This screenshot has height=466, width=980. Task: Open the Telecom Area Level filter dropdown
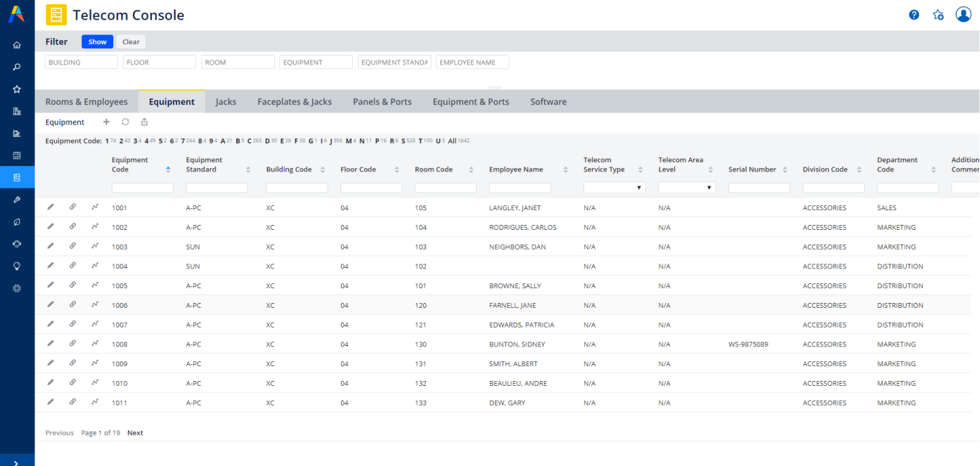pos(688,188)
